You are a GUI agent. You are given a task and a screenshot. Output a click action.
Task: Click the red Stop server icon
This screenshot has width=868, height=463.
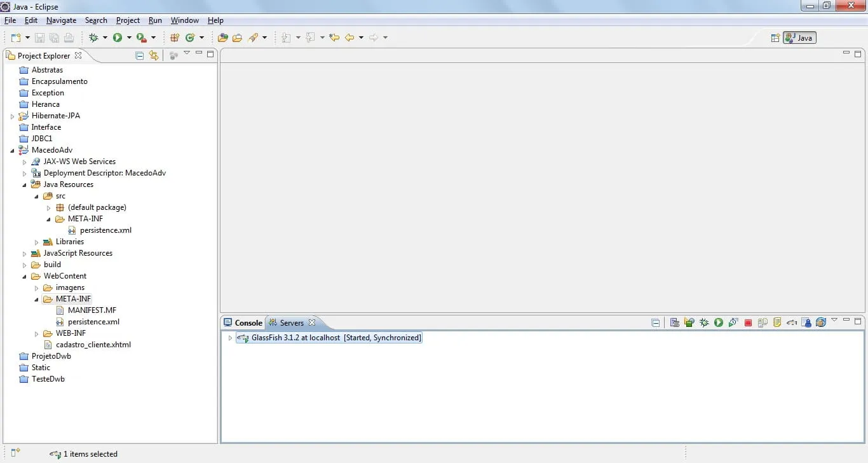[748, 323]
